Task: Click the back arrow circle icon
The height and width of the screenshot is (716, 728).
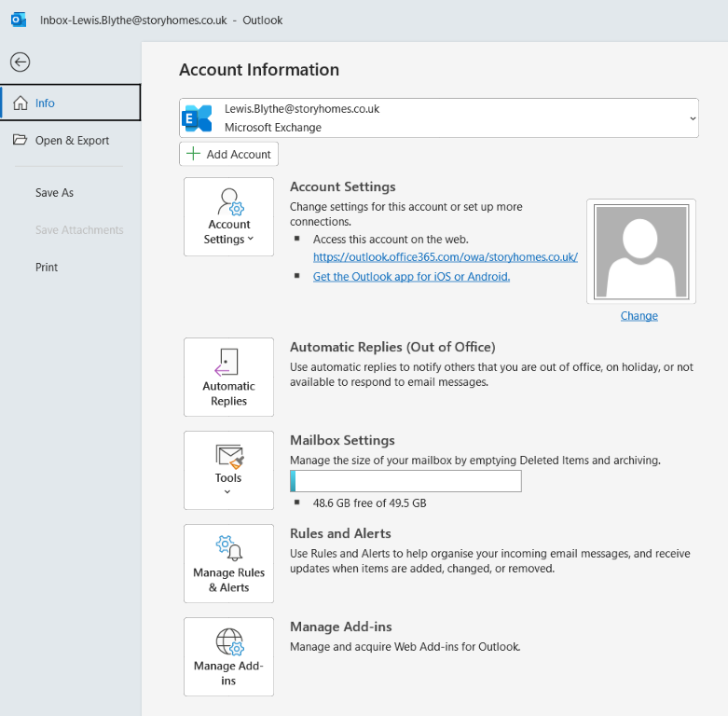Action: tap(20, 62)
